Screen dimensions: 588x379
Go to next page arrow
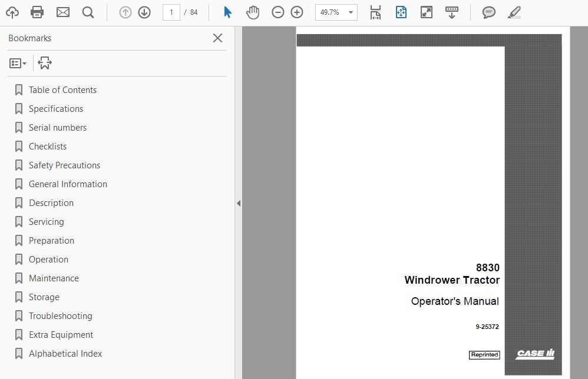pyautogui.click(x=144, y=12)
